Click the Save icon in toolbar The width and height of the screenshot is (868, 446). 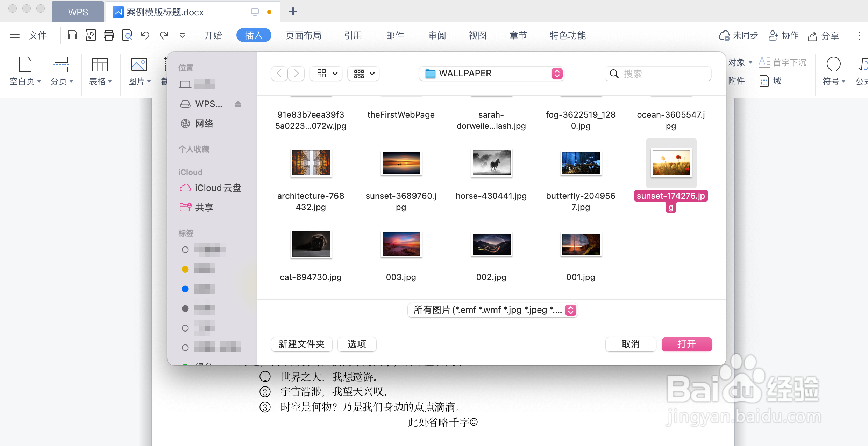72,35
